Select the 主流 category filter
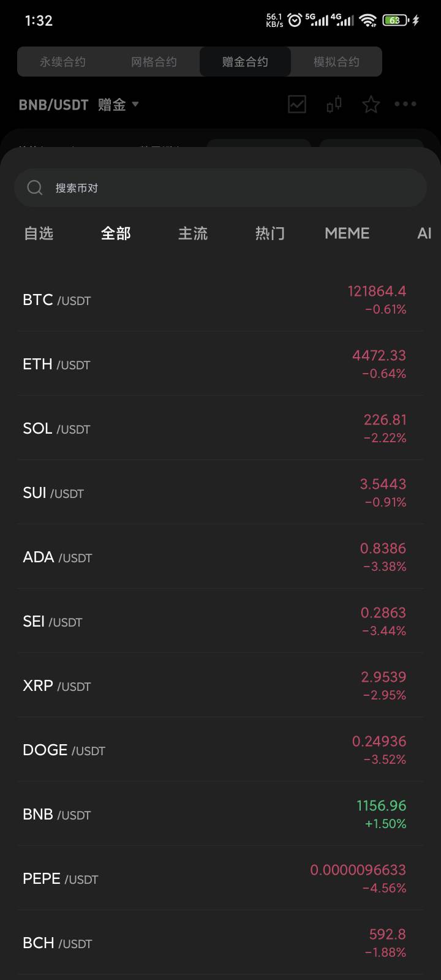This screenshot has width=441, height=980. (x=193, y=233)
